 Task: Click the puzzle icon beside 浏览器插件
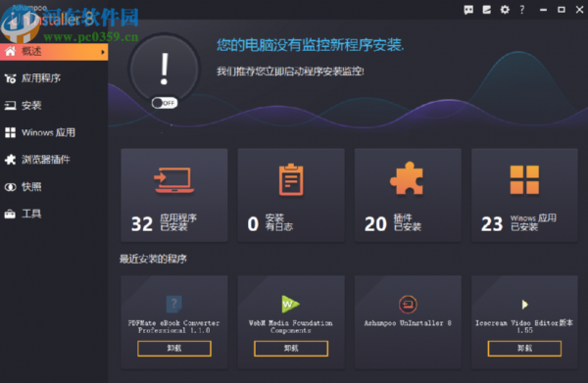[x=10, y=160]
